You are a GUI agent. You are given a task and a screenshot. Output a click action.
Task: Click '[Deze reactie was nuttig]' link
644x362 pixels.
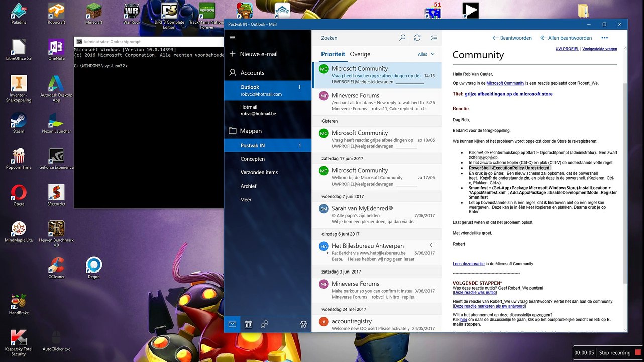(x=475, y=292)
